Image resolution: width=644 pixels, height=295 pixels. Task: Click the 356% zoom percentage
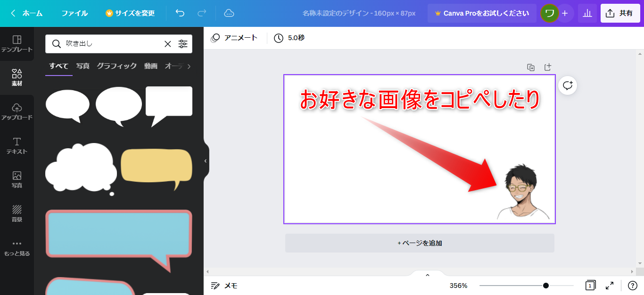458,286
